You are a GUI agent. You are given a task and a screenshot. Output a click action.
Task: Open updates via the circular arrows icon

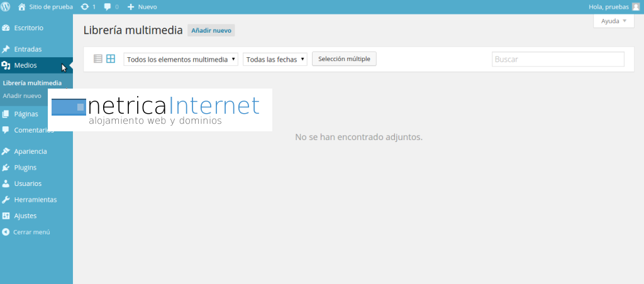pyautogui.click(x=85, y=7)
